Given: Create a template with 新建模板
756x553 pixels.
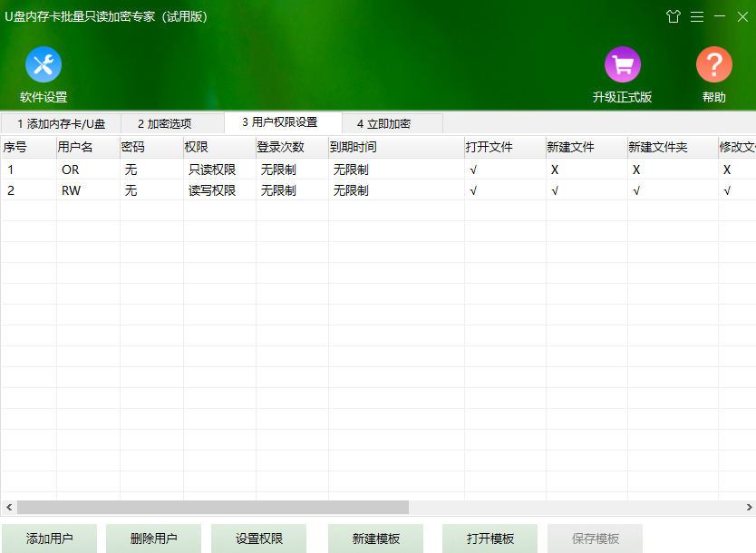Looking at the screenshot, I should click(374, 538).
